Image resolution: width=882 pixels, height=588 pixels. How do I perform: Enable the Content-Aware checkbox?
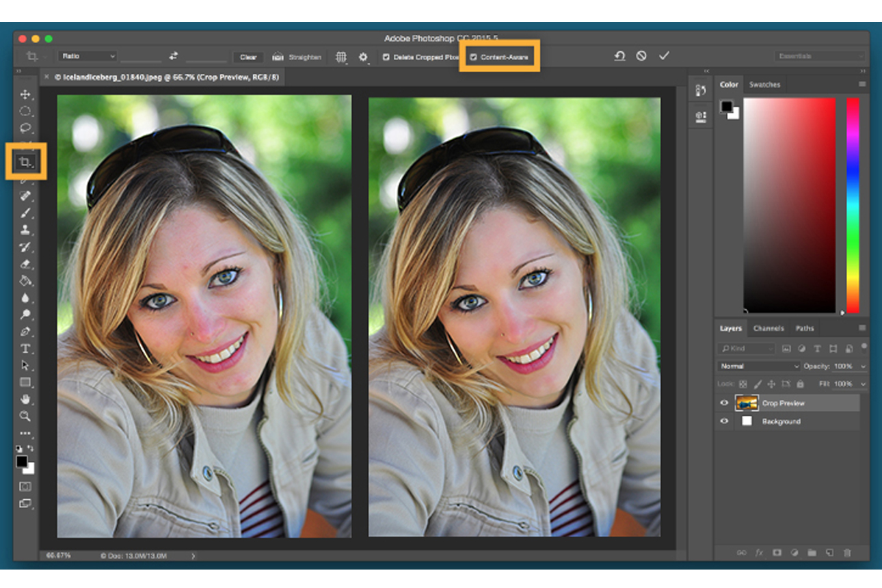(473, 57)
